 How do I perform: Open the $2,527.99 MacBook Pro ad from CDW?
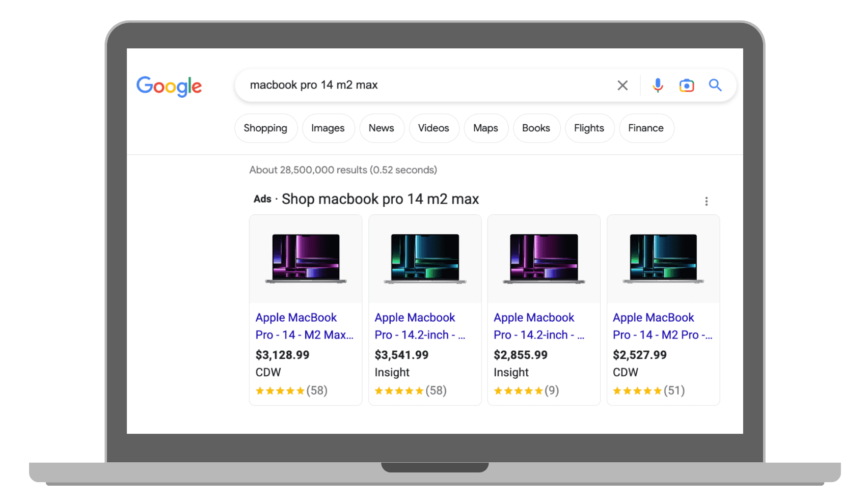pyautogui.click(x=663, y=326)
